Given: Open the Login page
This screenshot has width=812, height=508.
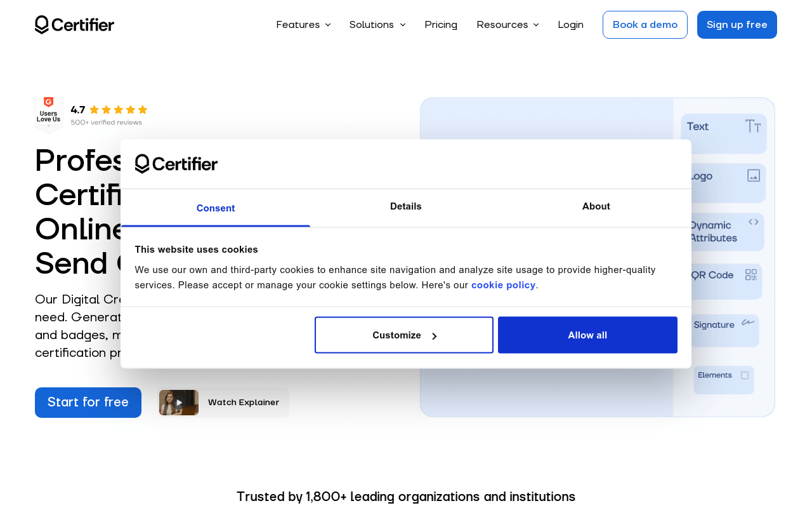Looking at the screenshot, I should [571, 25].
